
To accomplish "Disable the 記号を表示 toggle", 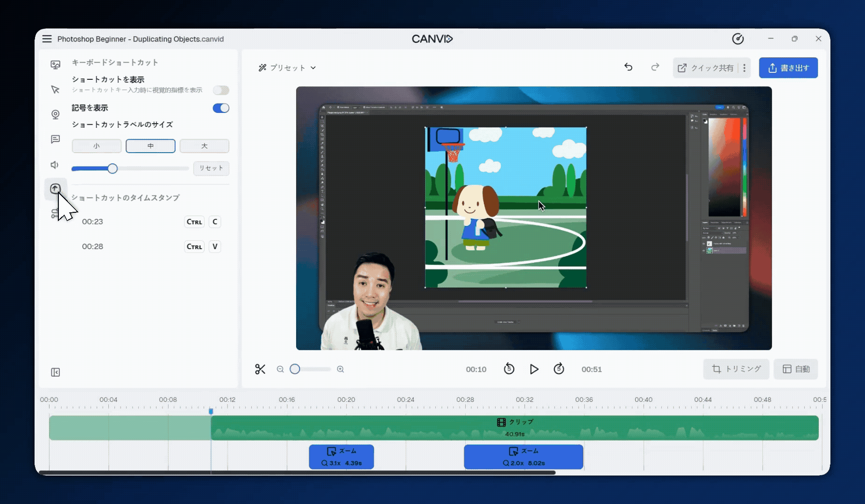I will tap(221, 108).
